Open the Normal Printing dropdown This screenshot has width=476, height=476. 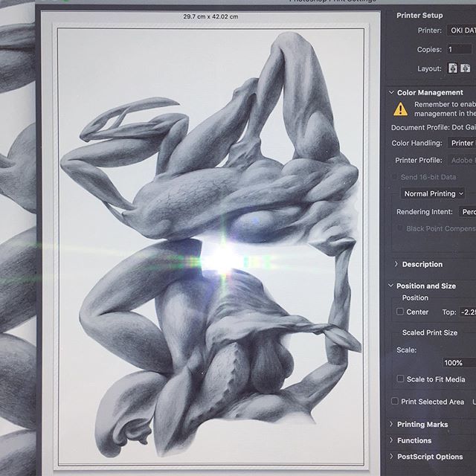tap(434, 193)
